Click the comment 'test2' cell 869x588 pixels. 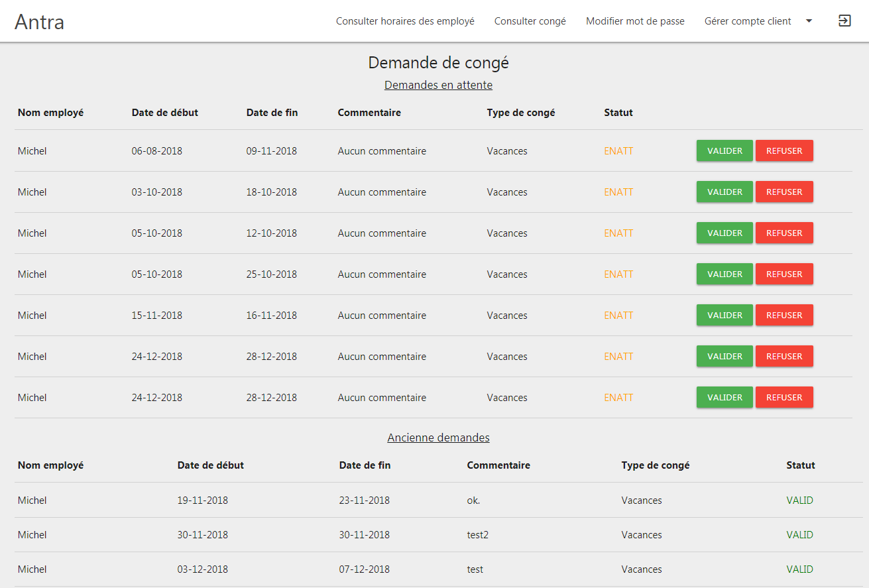tap(478, 535)
